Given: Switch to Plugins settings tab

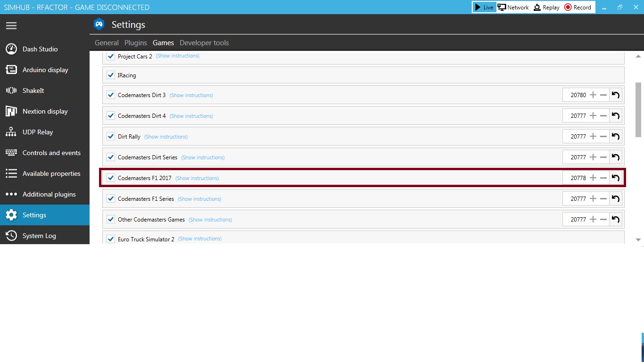Looking at the screenshot, I should click(x=136, y=43).
